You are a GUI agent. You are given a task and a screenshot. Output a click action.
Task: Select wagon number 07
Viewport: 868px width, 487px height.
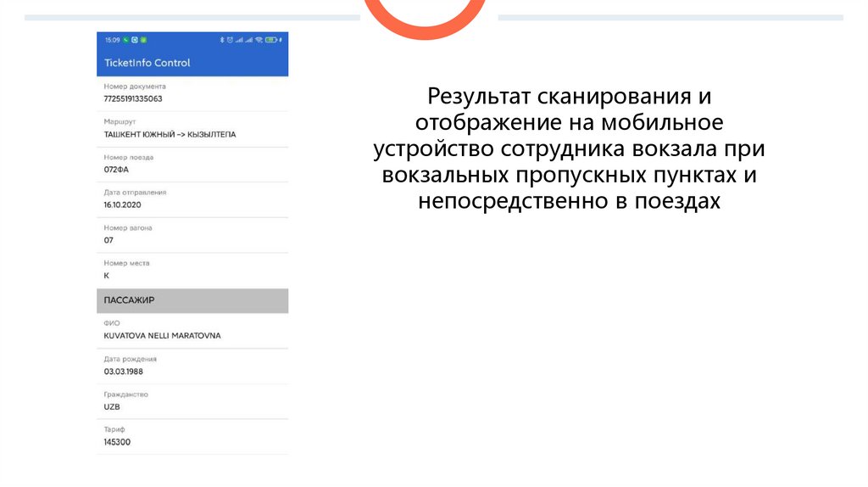(x=108, y=240)
